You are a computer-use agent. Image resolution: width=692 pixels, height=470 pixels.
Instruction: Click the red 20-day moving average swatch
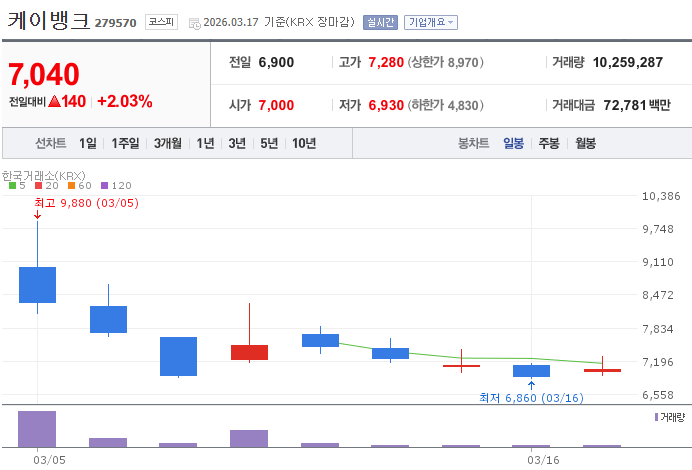click(38, 185)
